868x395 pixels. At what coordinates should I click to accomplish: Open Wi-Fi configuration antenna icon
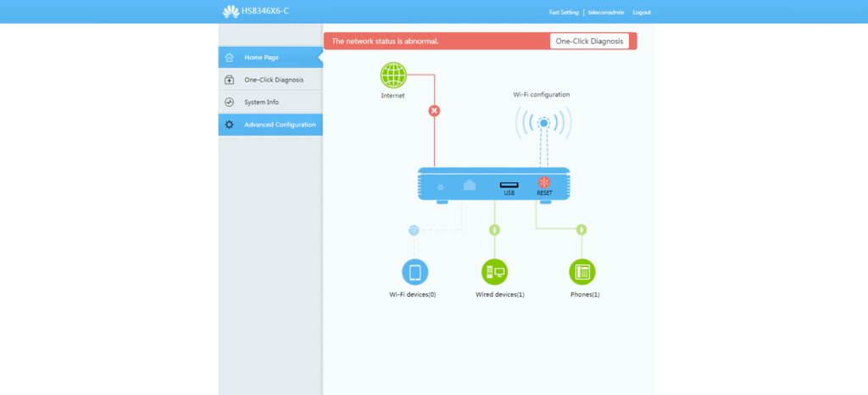543,124
